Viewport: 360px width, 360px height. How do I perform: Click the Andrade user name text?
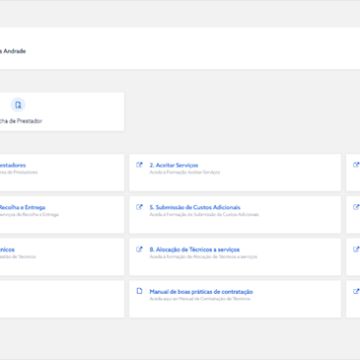[13, 51]
